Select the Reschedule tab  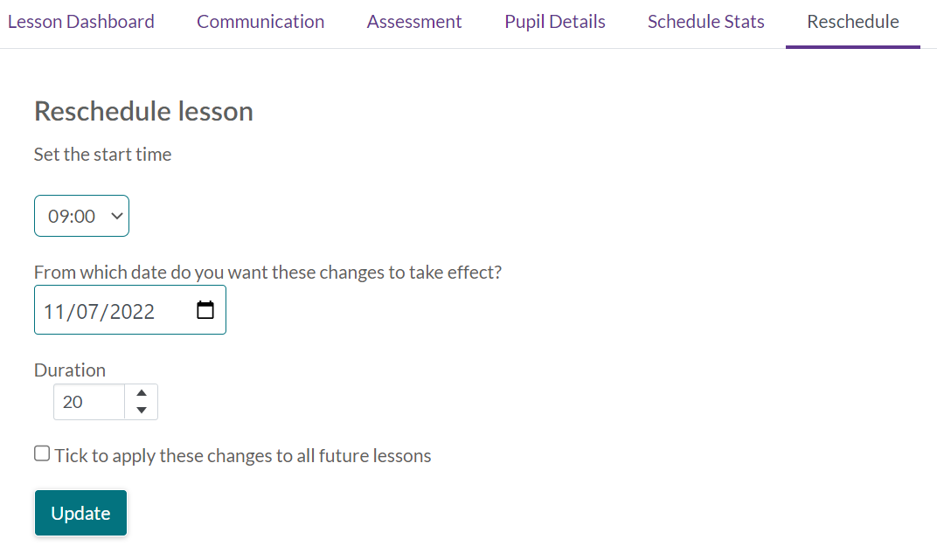(x=853, y=22)
